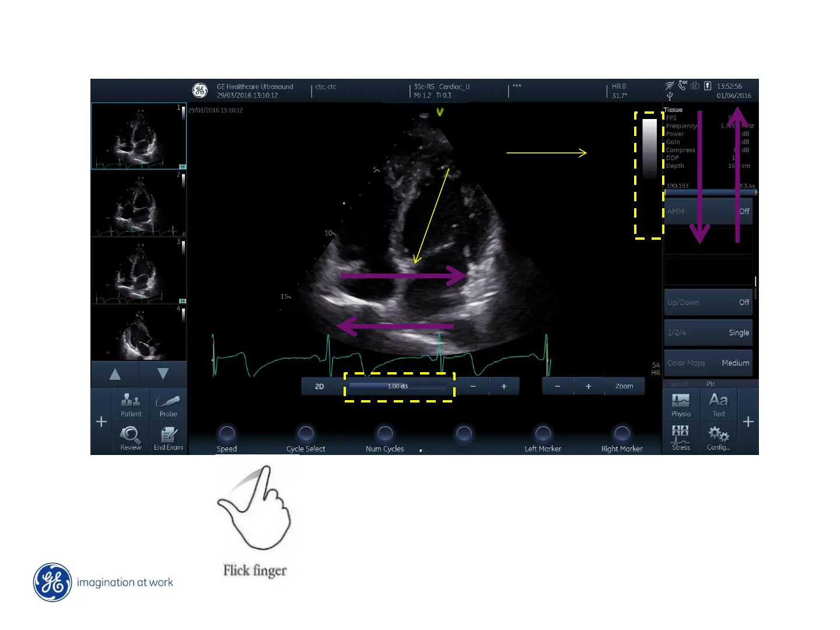
Task: Select the unlabeled rotary control after Num Cycles
Action: (464, 433)
